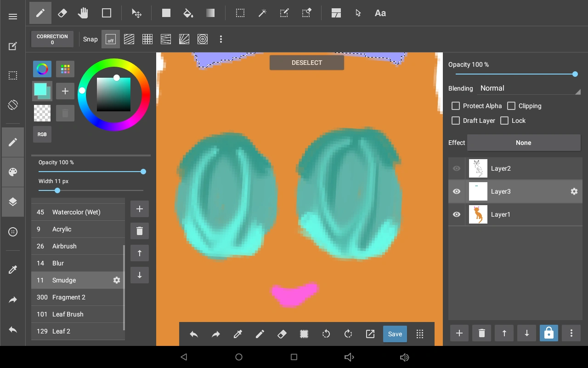This screenshot has width=588, height=368.
Task: Click the Save button
Action: (395, 334)
